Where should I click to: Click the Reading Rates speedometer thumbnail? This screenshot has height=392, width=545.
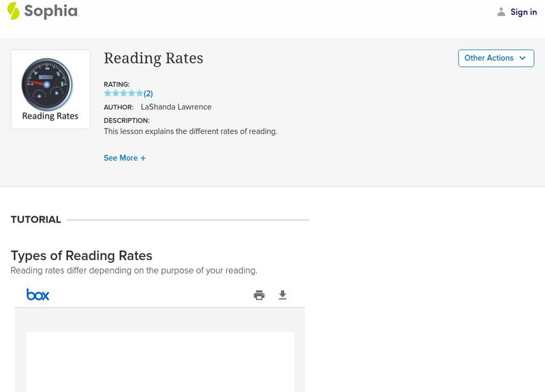(50, 89)
